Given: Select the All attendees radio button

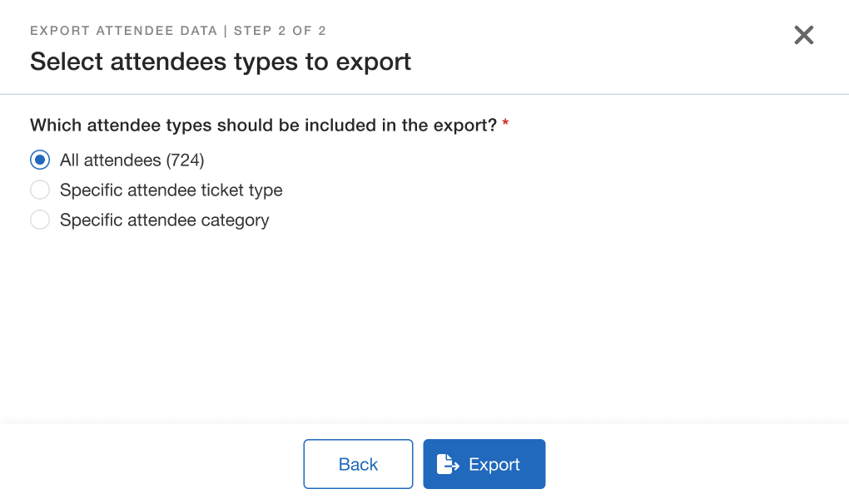Looking at the screenshot, I should [40, 160].
